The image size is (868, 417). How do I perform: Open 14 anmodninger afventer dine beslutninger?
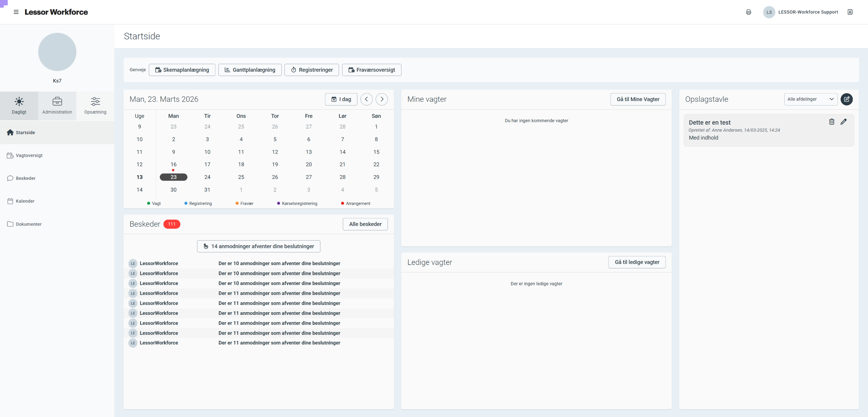[x=258, y=246]
